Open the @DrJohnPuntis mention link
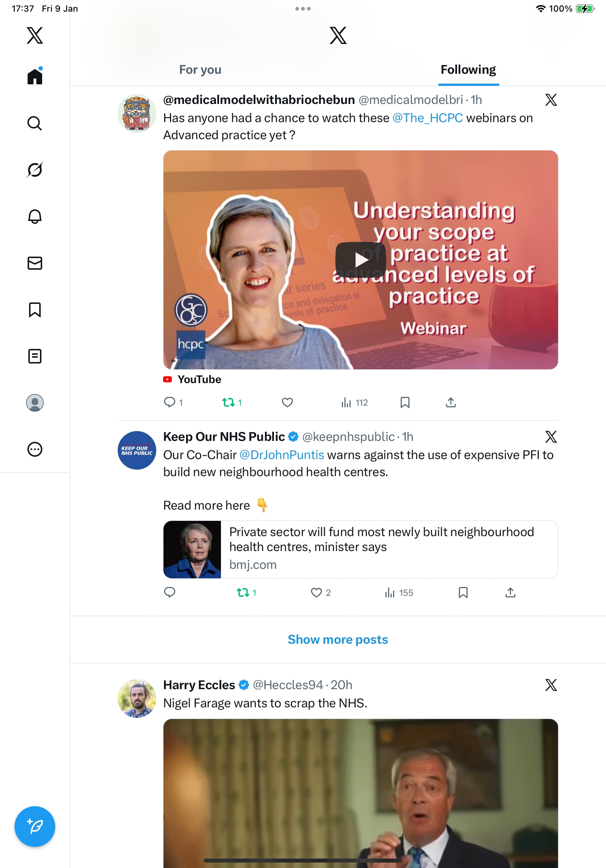The width and height of the screenshot is (606, 868). pos(282,455)
